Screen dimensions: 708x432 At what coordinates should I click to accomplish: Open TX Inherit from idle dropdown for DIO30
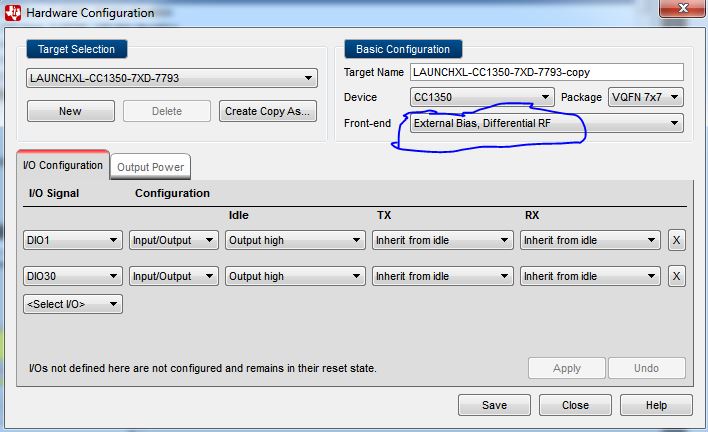442,276
